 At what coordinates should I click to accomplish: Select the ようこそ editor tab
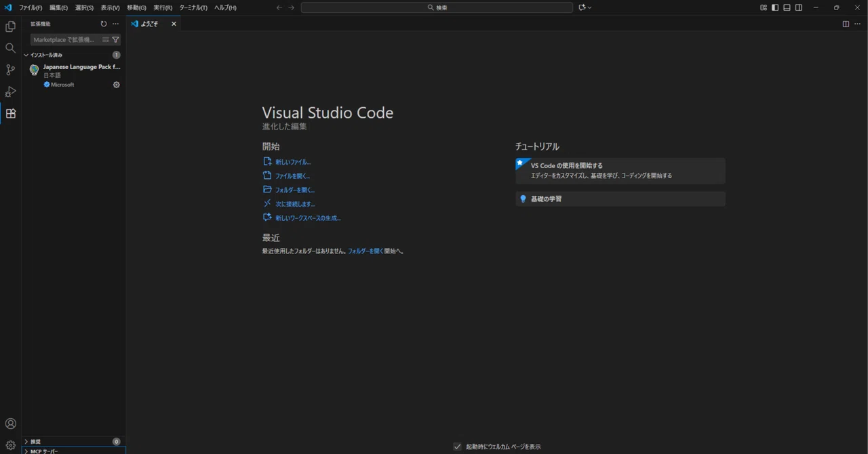point(153,24)
